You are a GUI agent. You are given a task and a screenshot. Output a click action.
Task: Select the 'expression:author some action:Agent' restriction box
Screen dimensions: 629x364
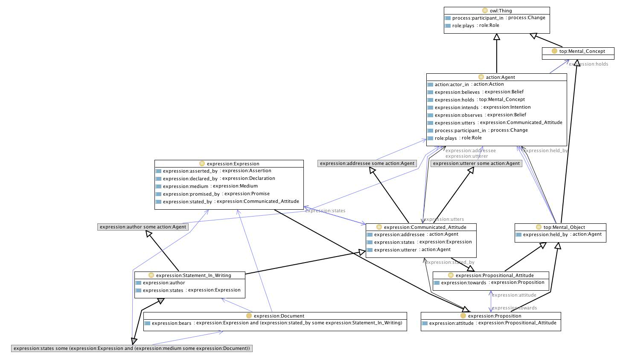tap(143, 227)
